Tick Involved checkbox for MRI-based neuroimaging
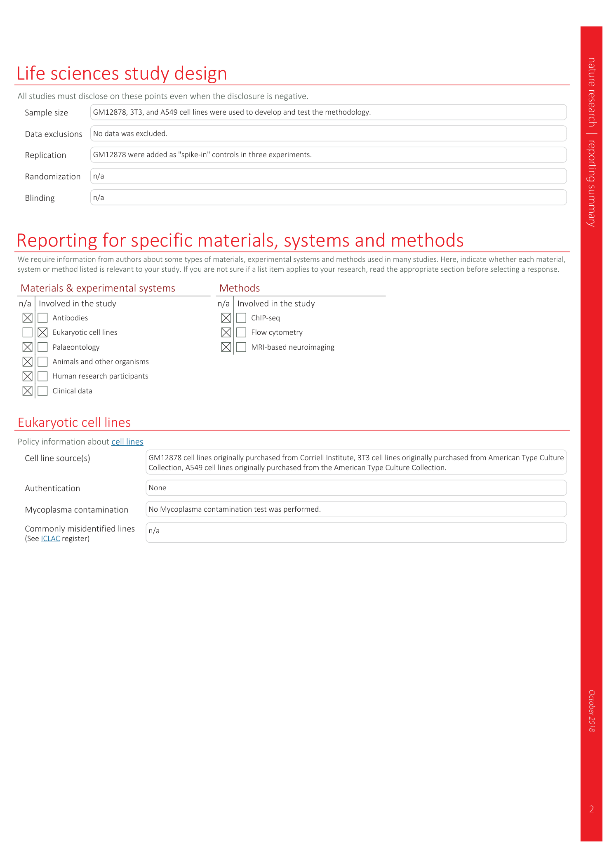The image size is (614, 868). pyautogui.click(x=241, y=347)
